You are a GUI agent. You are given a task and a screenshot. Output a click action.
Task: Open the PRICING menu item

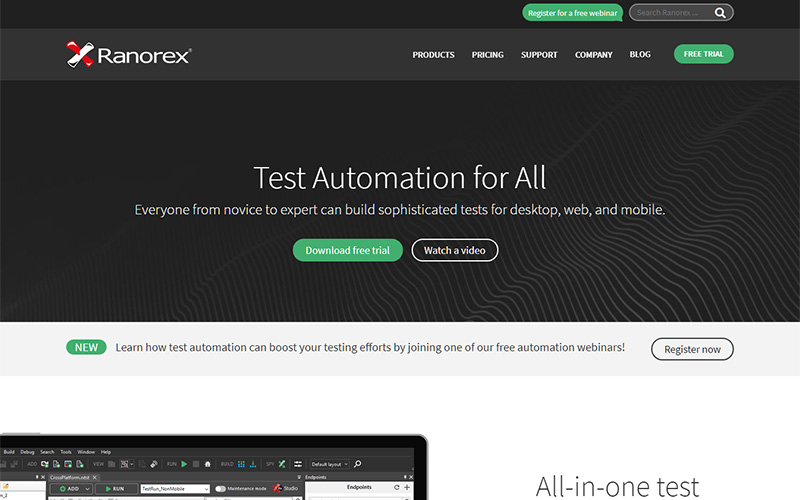[x=487, y=55]
